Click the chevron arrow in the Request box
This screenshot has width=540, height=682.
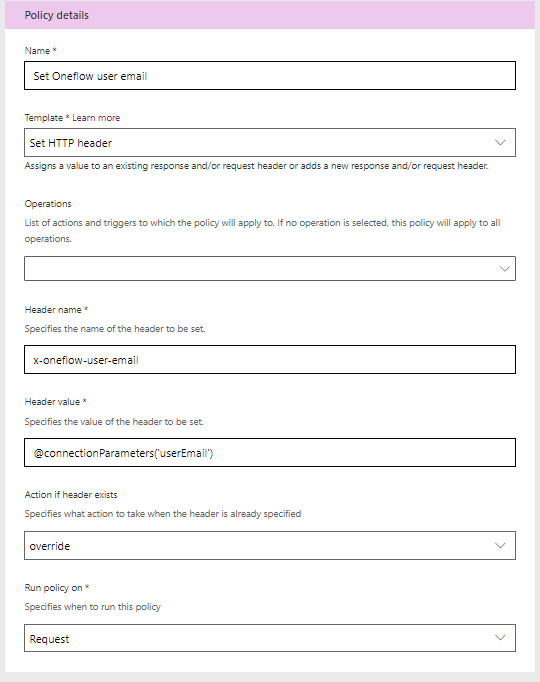[500, 638]
